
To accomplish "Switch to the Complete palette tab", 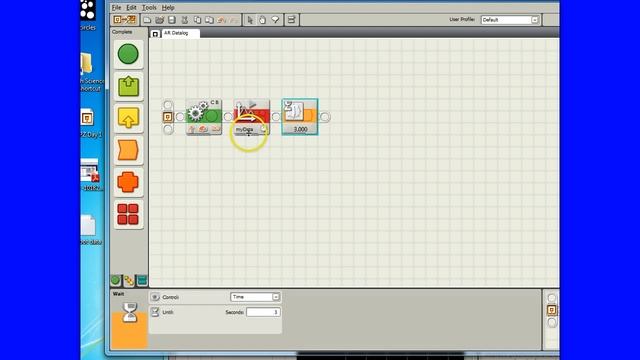I will 129,280.
